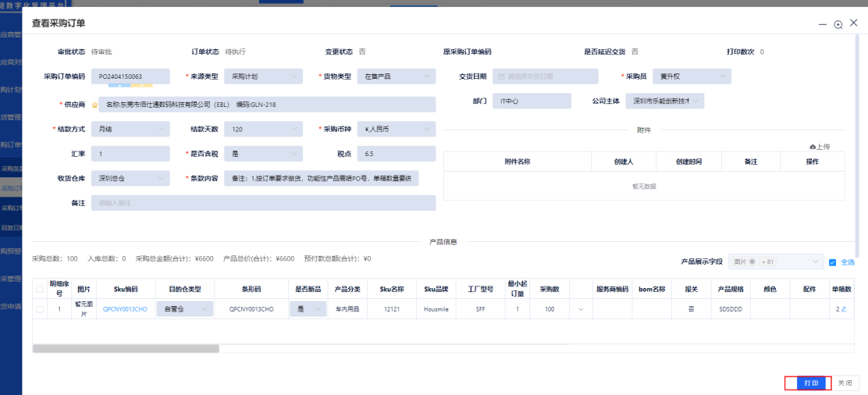
Task: Remove the 图片 tag in 产品展示字段
Action: tap(752, 262)
